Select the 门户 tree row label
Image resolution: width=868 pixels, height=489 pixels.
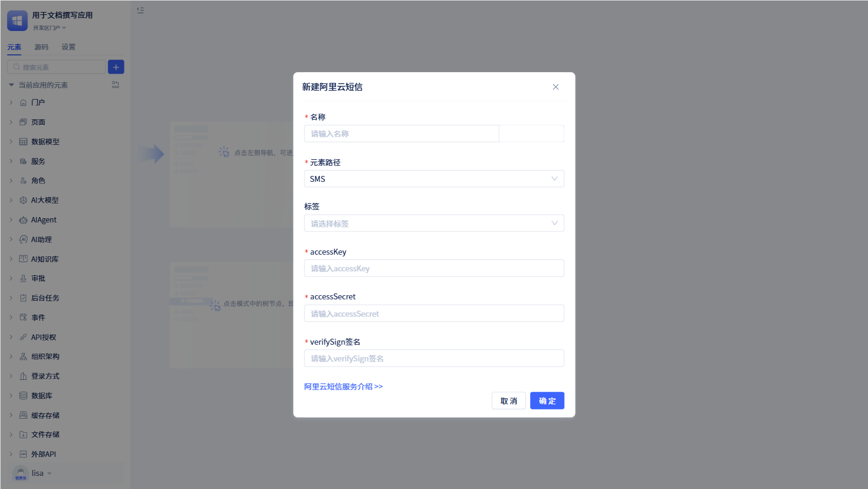pyautogui.click(x=38, y=103)
